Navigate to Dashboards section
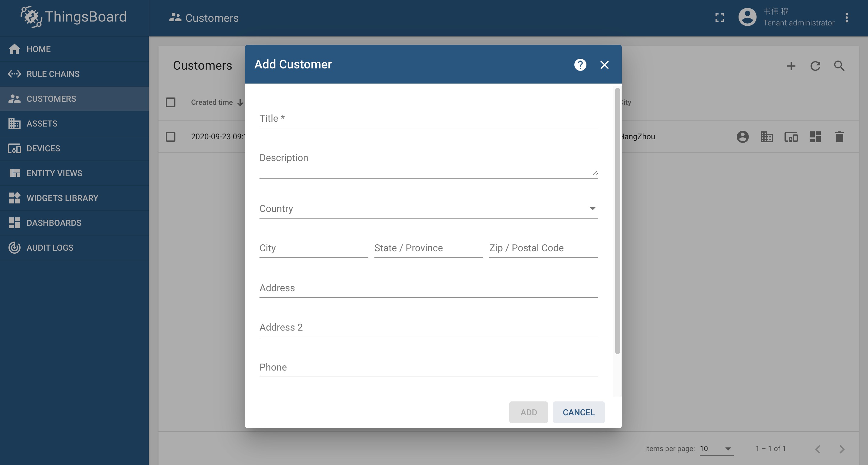The height and width of the screenshot is (465, 868). pyautogui.click(x=54, y=223)
